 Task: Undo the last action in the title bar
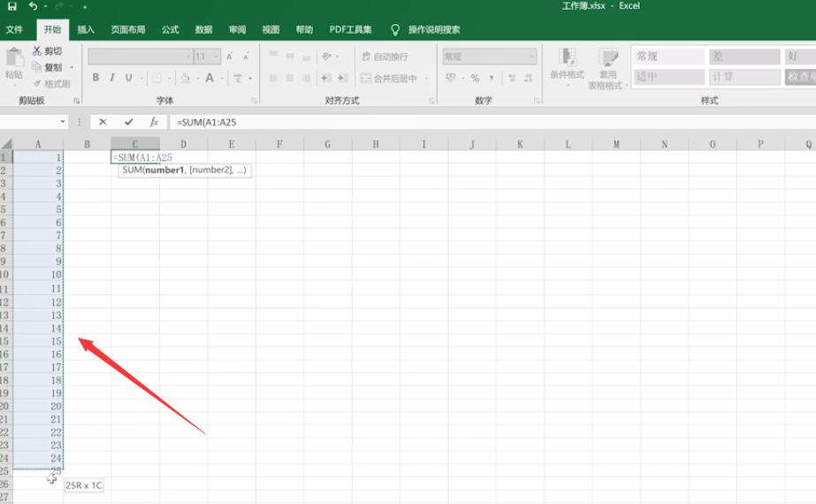point(34,6)
